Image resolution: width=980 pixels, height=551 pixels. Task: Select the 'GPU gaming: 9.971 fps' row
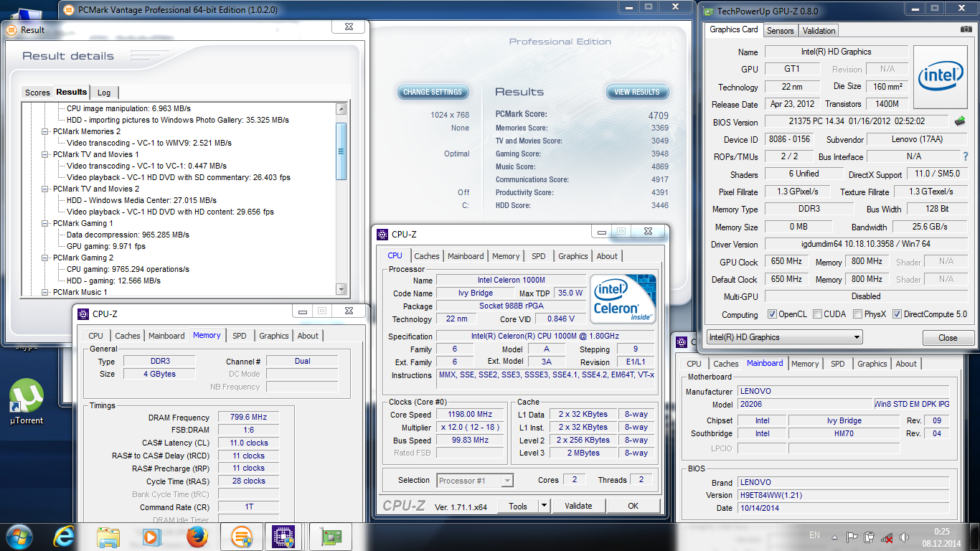106,246
